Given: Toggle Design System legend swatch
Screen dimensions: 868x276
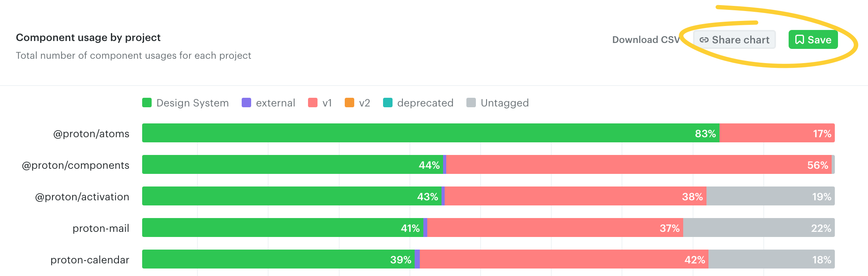Looking at the screenshot, I should point(147,103).
